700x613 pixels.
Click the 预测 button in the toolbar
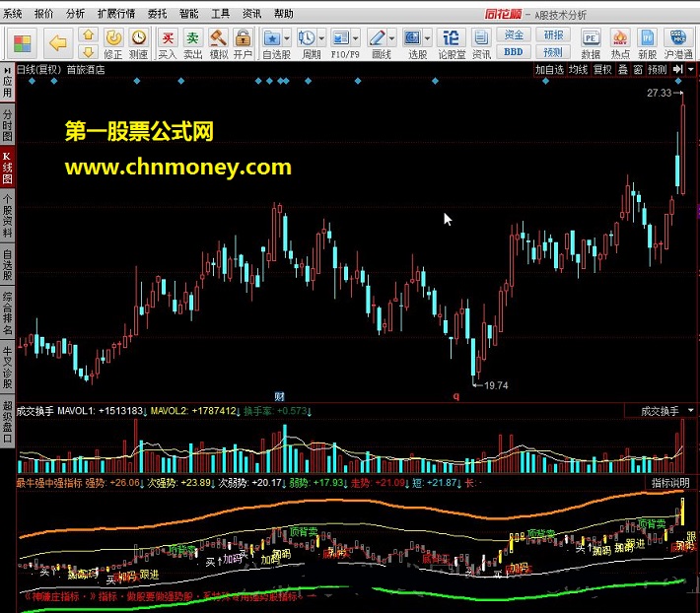coord(553,52)
